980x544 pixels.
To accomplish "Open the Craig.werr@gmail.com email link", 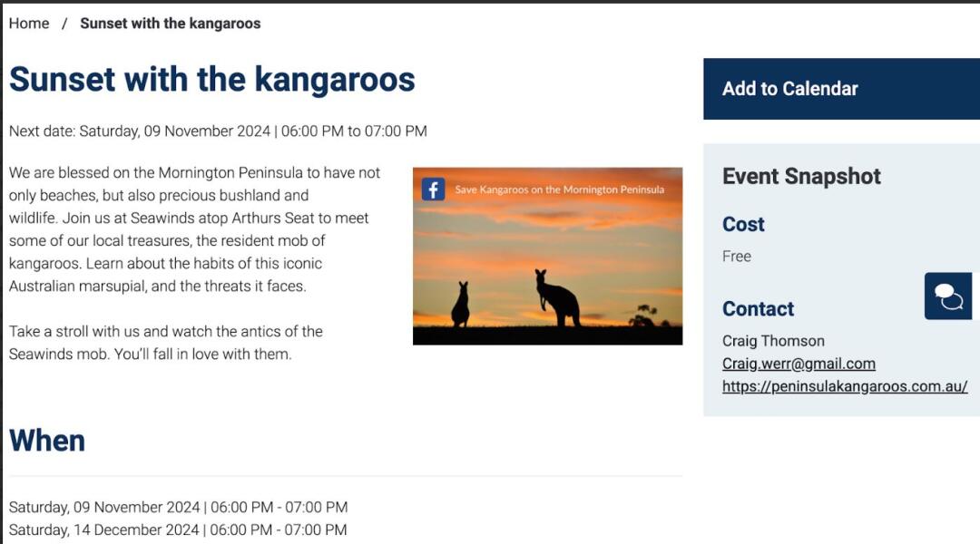I will point(799,364).
